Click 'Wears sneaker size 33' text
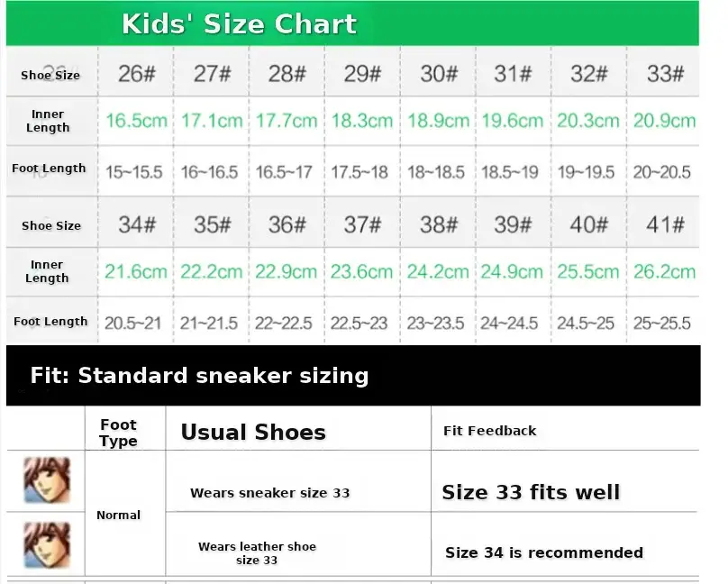 [269, 493]
